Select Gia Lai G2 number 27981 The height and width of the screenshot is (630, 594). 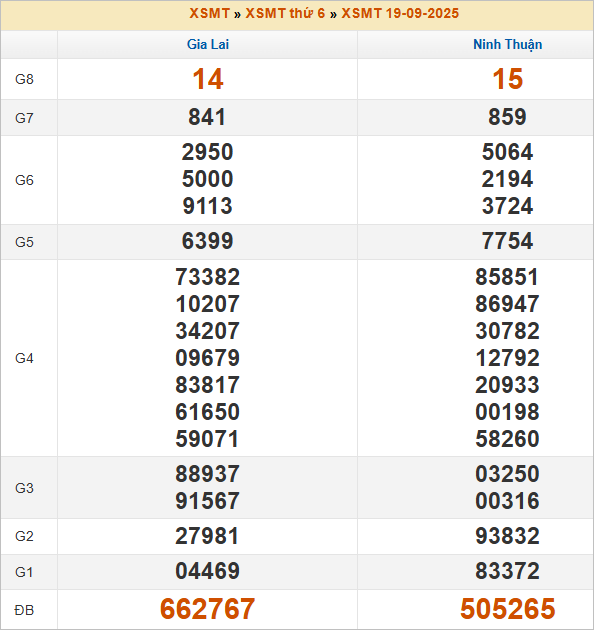pos(207,536)
